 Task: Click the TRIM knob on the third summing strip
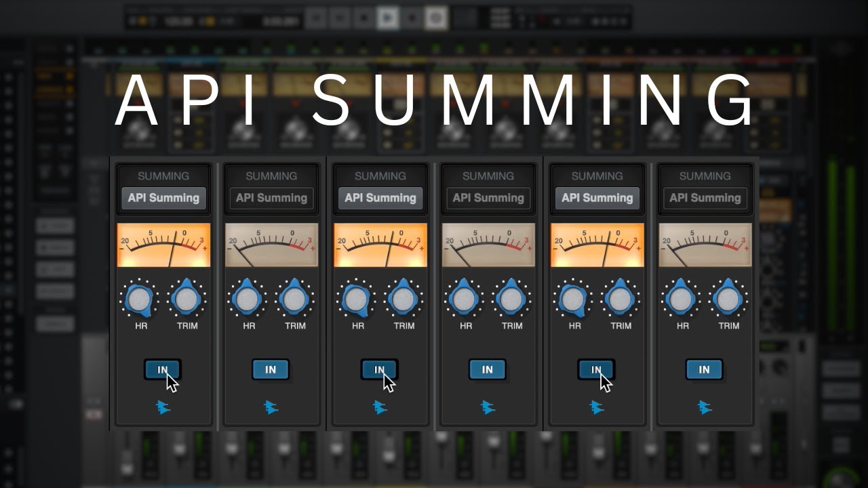[403, 299]
